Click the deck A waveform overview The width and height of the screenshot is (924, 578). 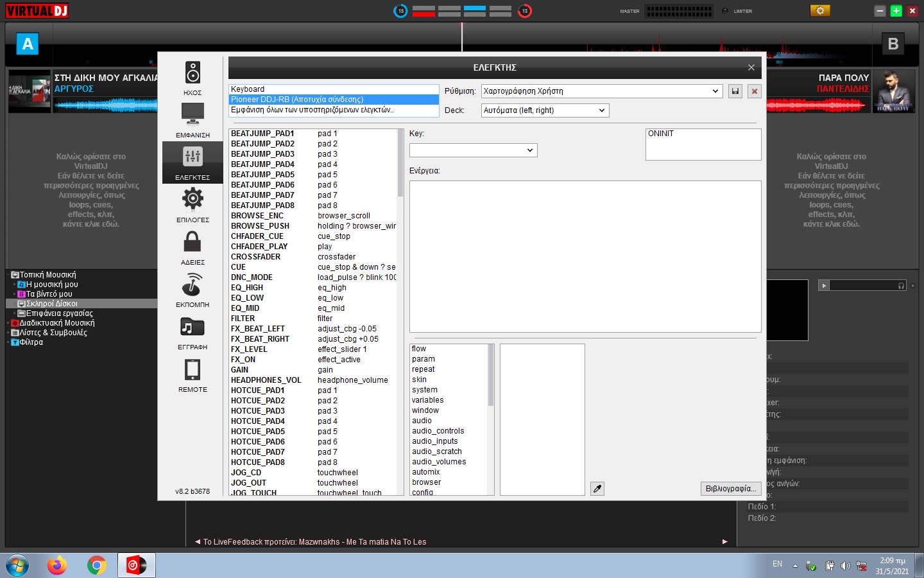click(x=105, y=105)
